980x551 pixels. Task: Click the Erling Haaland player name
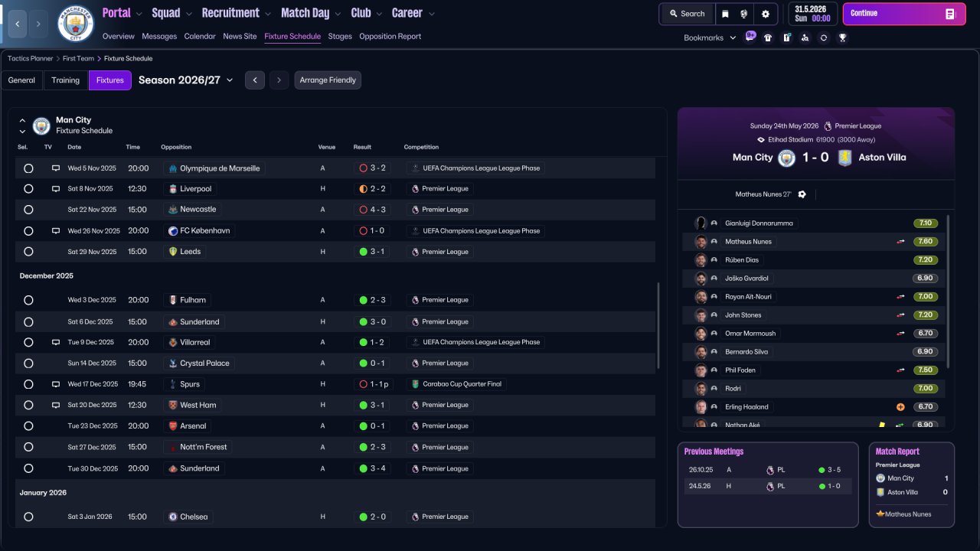(746, 407)
